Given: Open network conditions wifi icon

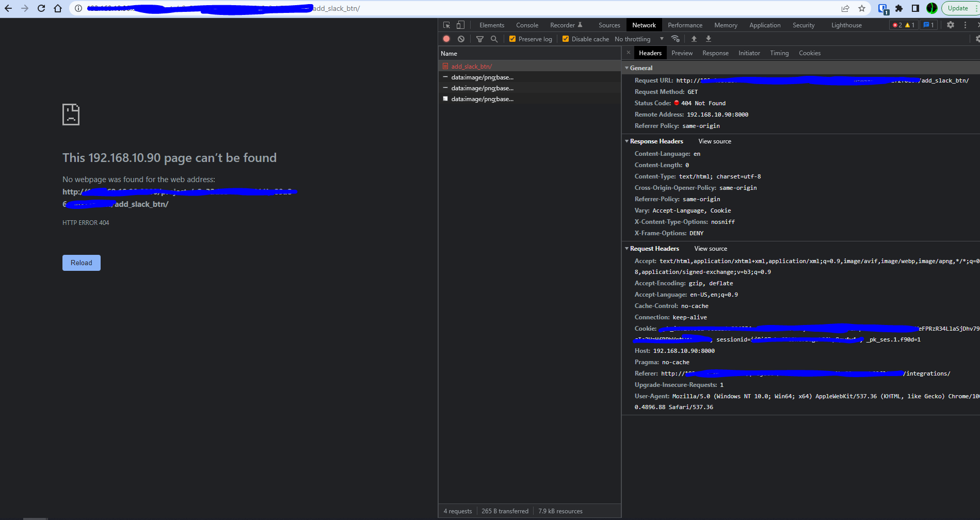Looking at the screenshot, I should coord(675,39).
